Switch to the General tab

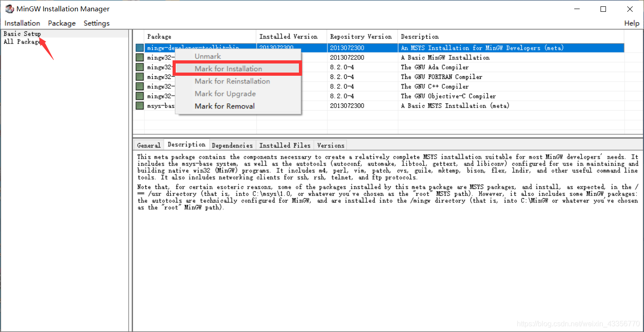149,146
